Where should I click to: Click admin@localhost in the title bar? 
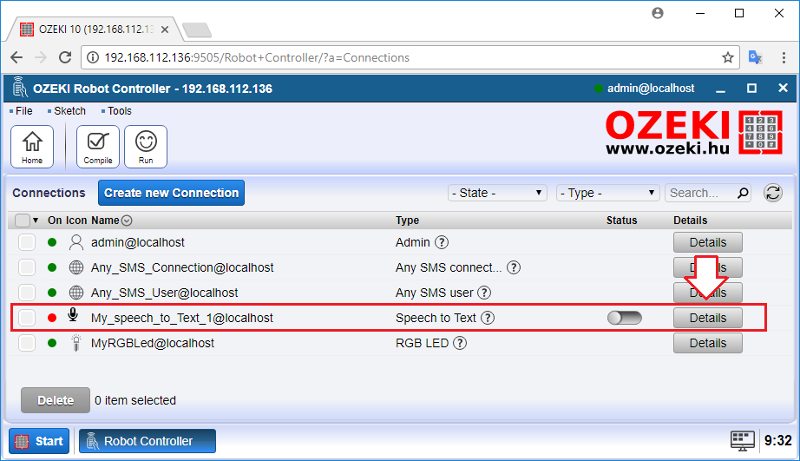point(651,88)
